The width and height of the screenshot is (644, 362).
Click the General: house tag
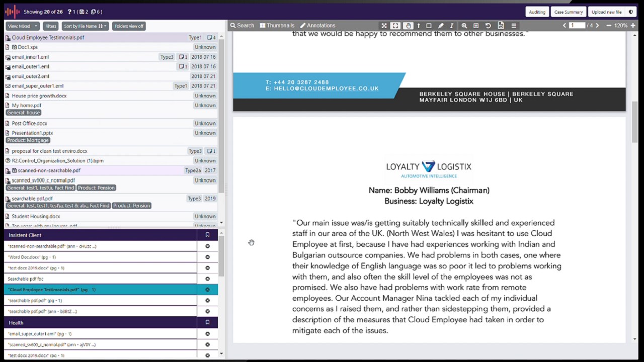click(23, 113)
